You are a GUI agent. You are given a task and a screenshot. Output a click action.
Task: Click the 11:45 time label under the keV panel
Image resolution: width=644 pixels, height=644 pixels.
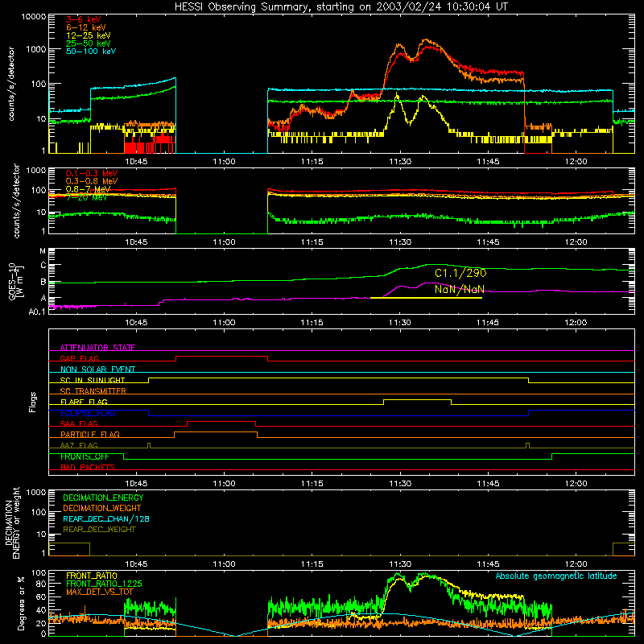tap(488, 162)
